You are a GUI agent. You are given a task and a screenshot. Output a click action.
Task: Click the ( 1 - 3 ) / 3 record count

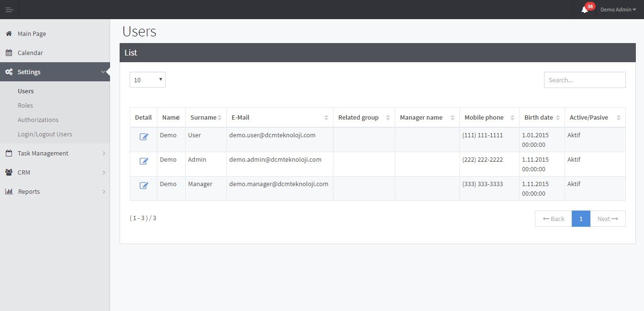pos(143,218)
